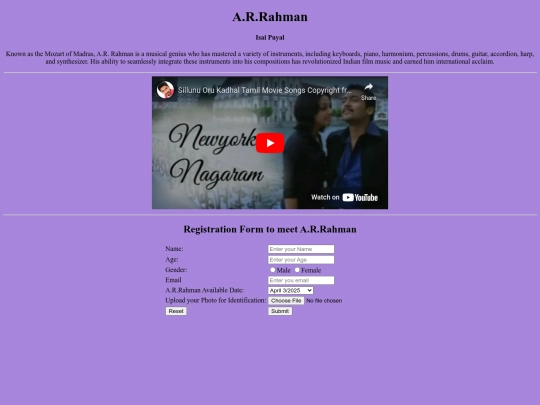Click the 'Known as the Mozart of Madras' paragraph
Screen dimensions: 540x405
(270, 58)
